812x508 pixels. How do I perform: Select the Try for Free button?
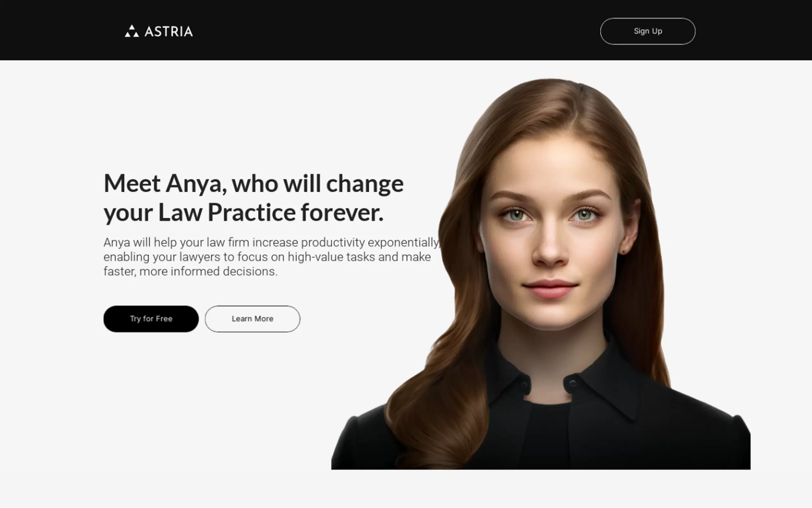pyautogui.click(x=151, y=319)
